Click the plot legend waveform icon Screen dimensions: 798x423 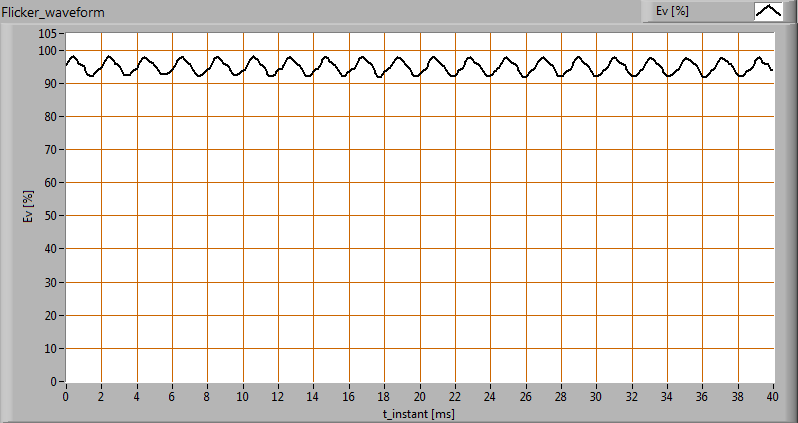point(768,11)
